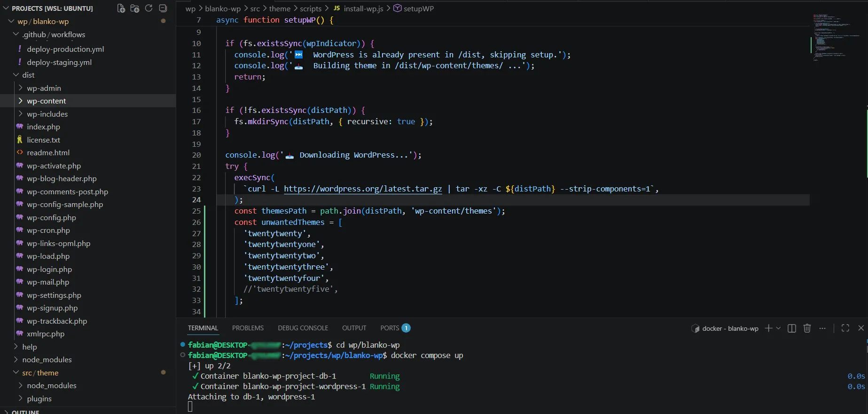Open deploy-staging.yml file

tap(59, 62)
